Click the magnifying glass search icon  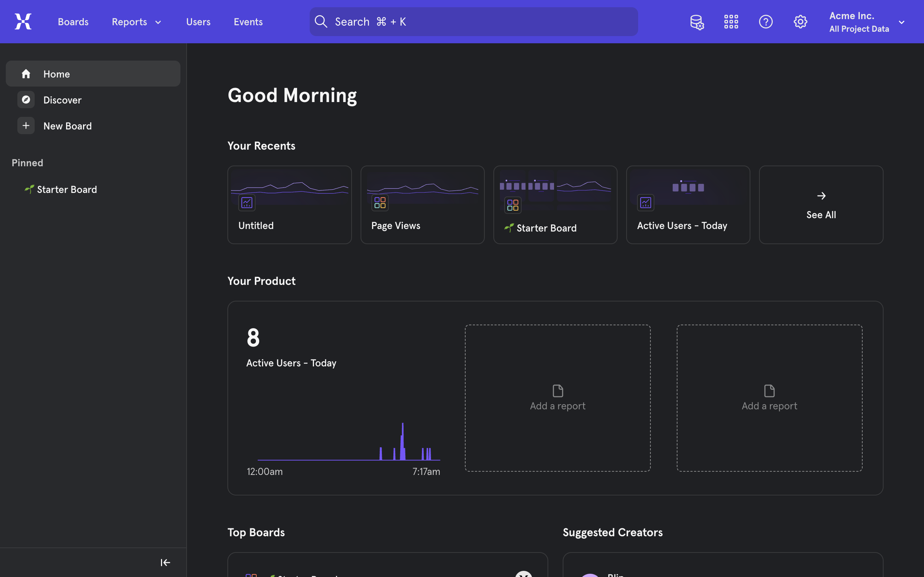point(321,21)
